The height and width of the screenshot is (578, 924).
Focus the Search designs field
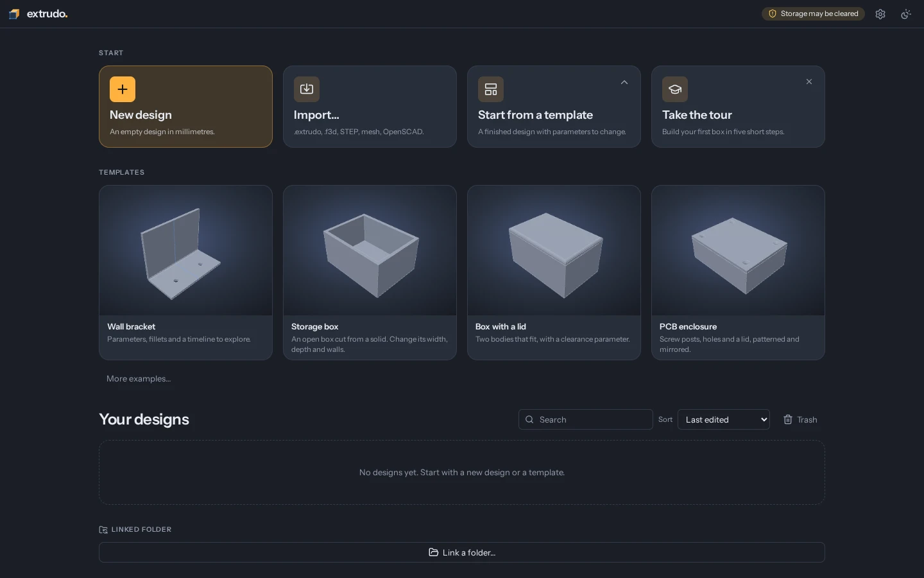tap(586, 419)
